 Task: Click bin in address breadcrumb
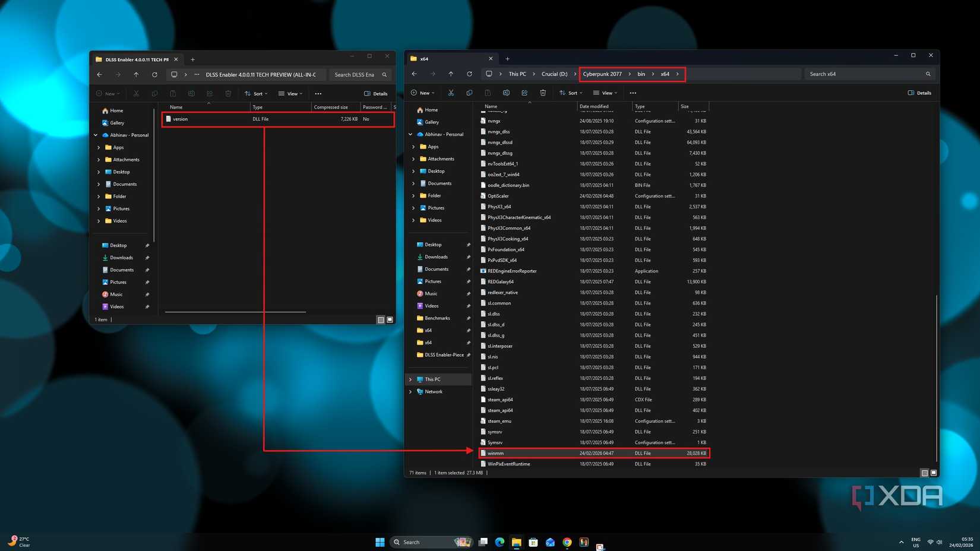[641, 74]
